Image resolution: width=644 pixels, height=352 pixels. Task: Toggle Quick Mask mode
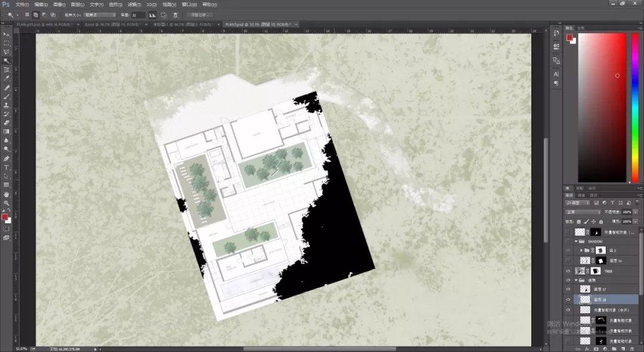[6, 229]
